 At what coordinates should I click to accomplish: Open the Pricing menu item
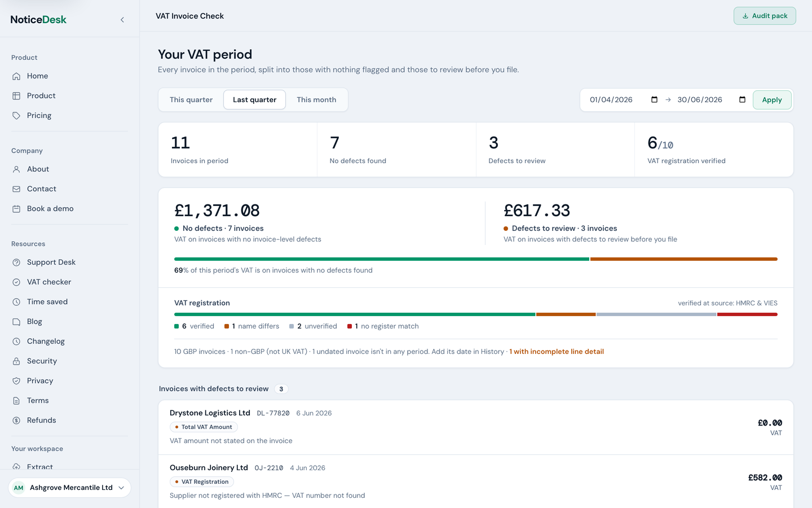70,116
